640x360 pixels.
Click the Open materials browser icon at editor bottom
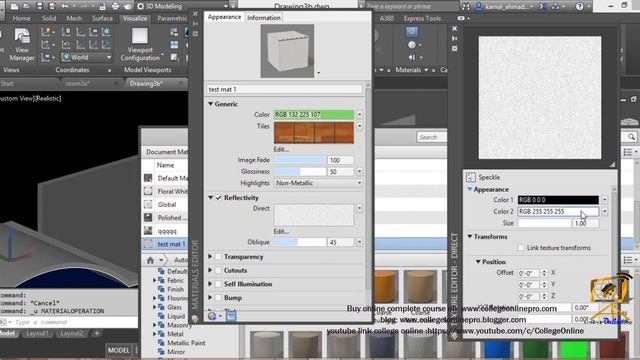(231, 316)
